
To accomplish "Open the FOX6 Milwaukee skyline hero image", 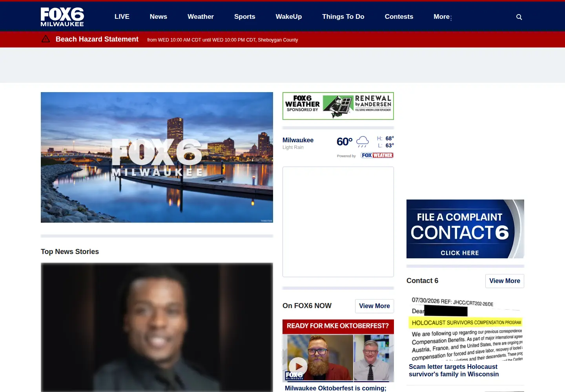I will (x=157, y=157).
